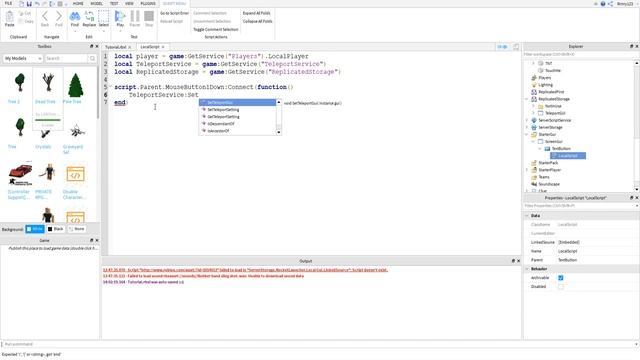Click the share icon in title bar

pos(610,4)
